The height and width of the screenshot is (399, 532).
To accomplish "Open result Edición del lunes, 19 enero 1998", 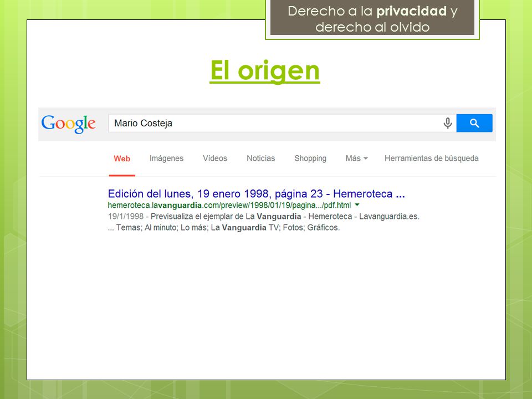I will click(256, 194).
